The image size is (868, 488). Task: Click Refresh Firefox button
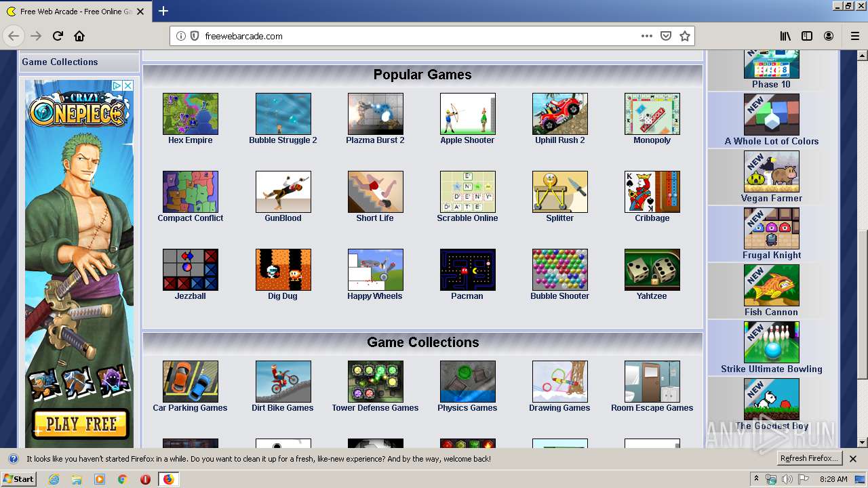pyautogui.click(x=809, y=459)
